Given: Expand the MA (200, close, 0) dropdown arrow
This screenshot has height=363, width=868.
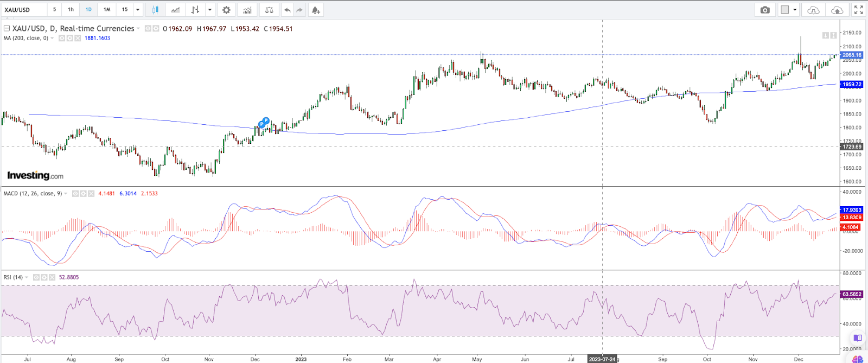Looking at the screenshot, I should tap(52, 38).
